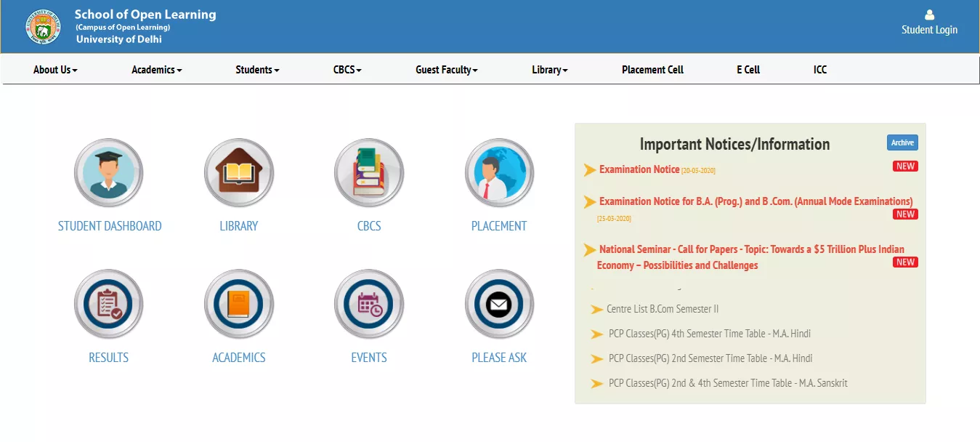Open Centre List B.Com Semester II link
980x442 pixels.
point(662,309)
